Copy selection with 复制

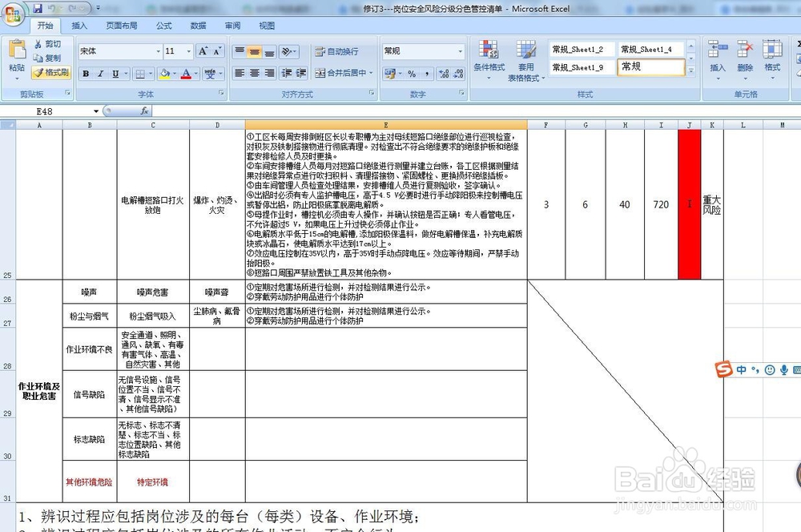tap(47, 58)
